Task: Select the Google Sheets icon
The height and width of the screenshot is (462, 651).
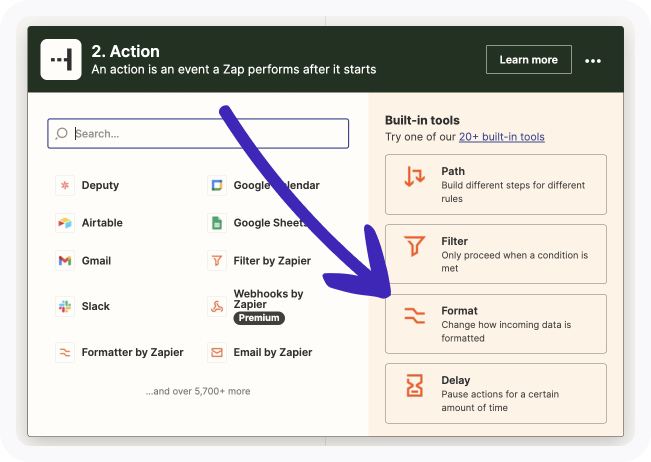Action: click(216, 223)
